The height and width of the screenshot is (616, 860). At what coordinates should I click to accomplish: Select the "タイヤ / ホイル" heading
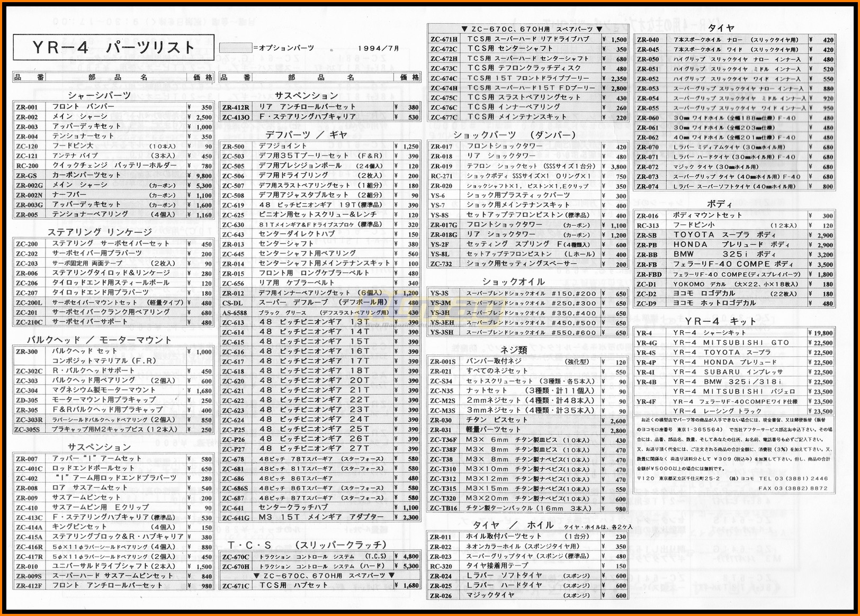[x=514, y=525]
